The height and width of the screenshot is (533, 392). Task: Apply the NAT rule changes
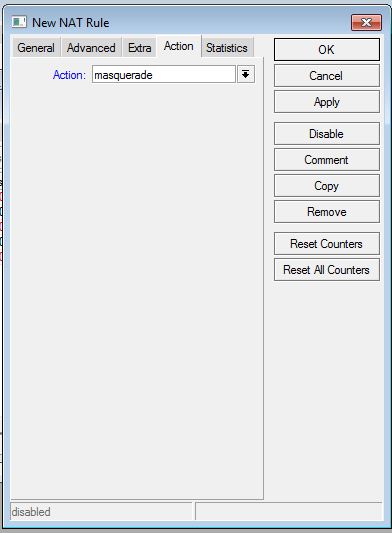coord(327,102)
